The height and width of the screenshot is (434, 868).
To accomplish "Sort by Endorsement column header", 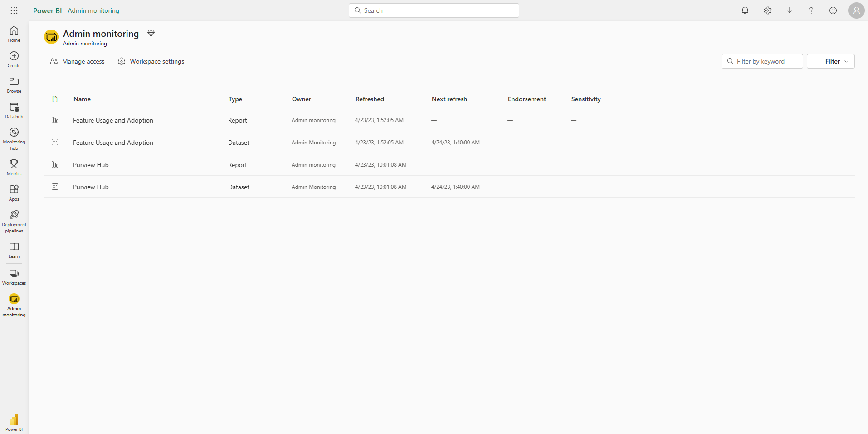I will 527,99.
